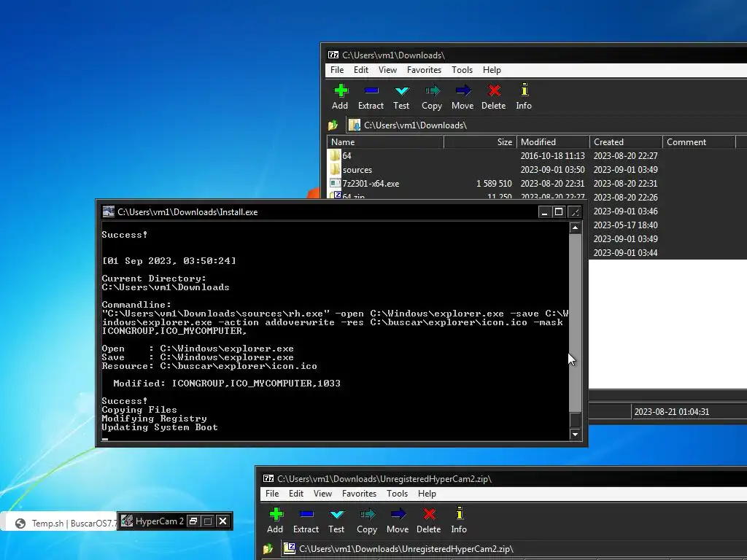Click Install.exe console title bar icon
This screenshot has width=747, height=560.
coord(109,211)
